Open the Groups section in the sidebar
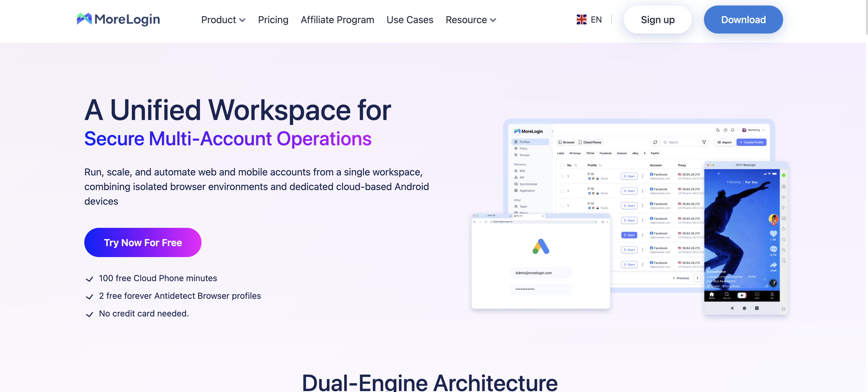This screenshot has height=392, width=868. (x=524, y=155)
